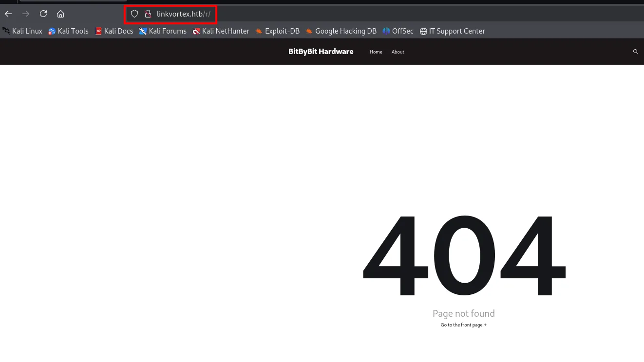The image size is (644, 362).
Task: Open the Google Hacking DB bookmark
Action: [341, 31]
